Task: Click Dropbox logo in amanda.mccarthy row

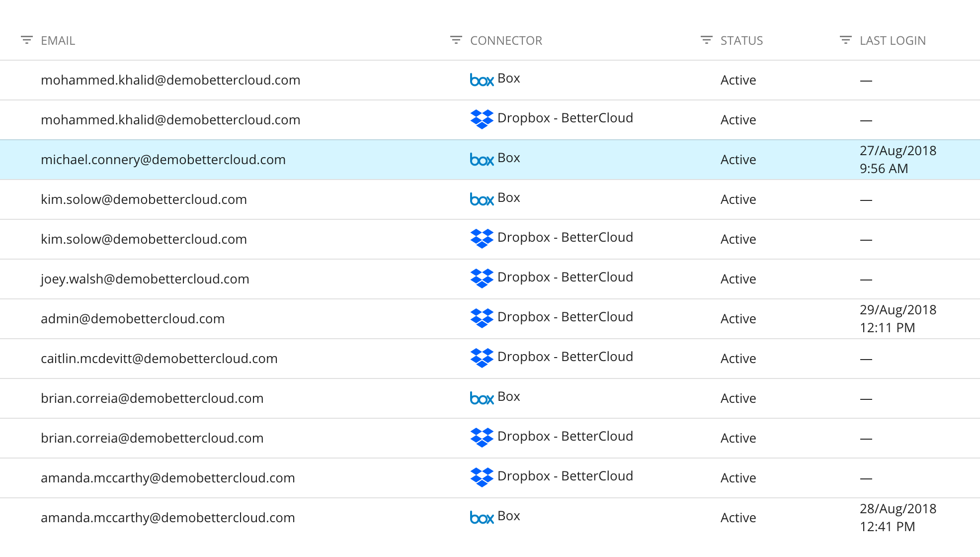Action: tap(482, 477)
